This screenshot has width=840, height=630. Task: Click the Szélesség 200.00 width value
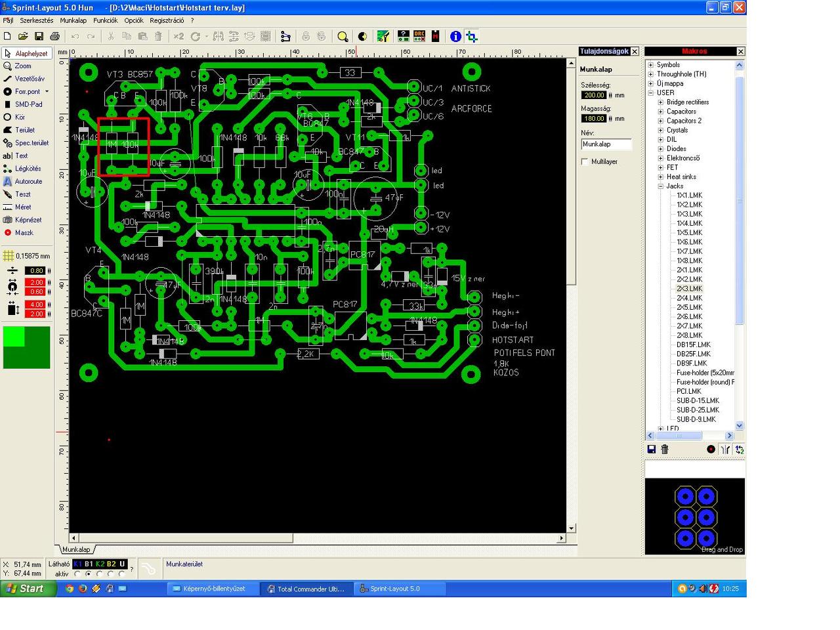[x=594, y=95]
